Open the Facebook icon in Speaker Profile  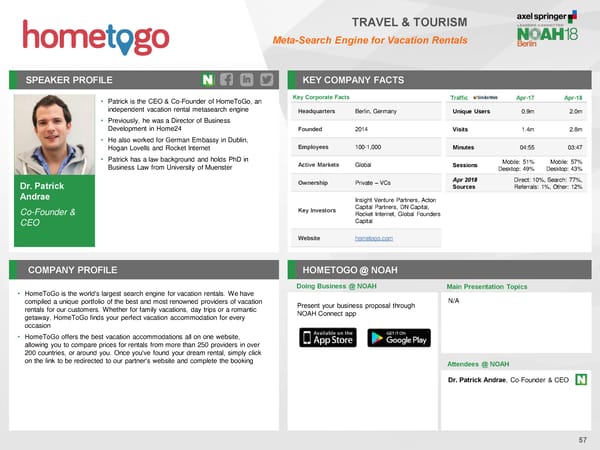227,80
